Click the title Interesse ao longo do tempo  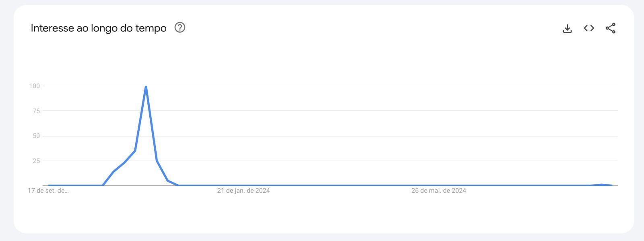coord(99,28)
